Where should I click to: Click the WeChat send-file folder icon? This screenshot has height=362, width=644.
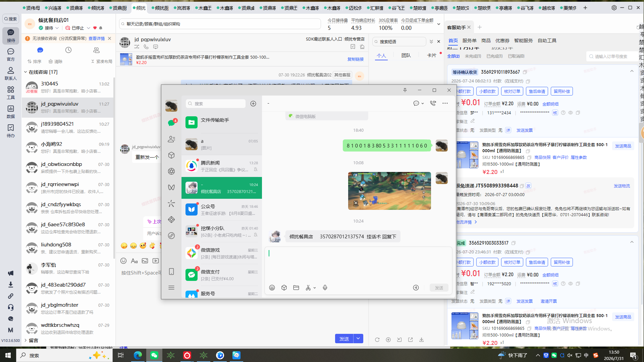pyautogui.click(x=296, y=288)
